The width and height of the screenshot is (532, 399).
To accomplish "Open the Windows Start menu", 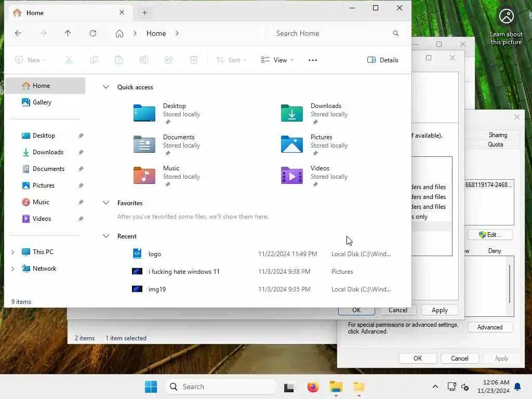I will (x=151, y=387).
